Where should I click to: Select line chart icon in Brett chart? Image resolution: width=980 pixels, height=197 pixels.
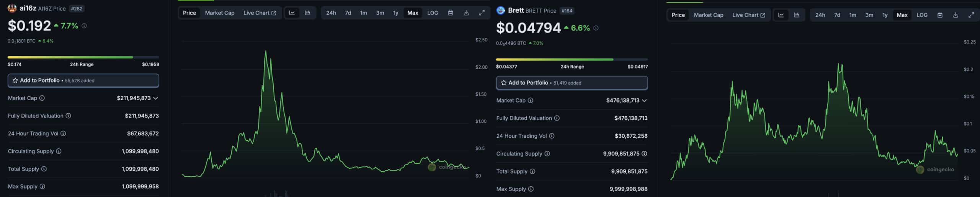click(781, 15)
